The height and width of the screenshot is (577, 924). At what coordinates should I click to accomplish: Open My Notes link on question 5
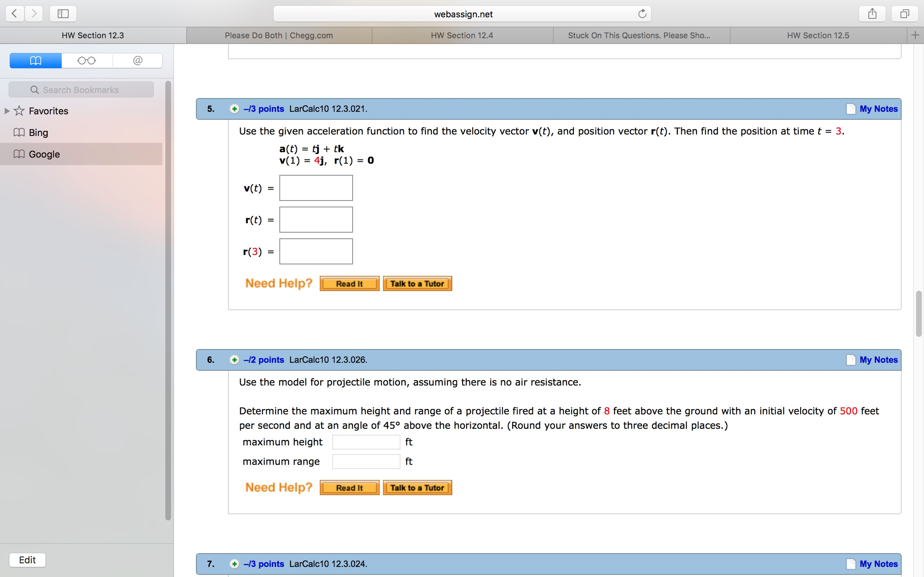click(879, 109)
